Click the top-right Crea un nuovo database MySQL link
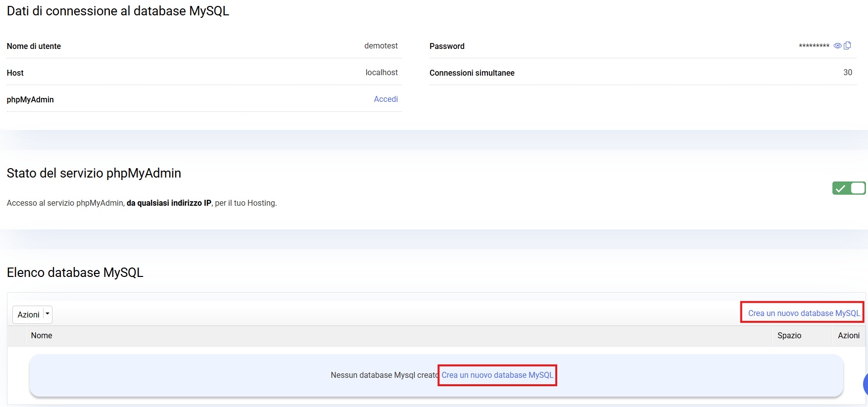868x407 pixels. pos(804,313)
